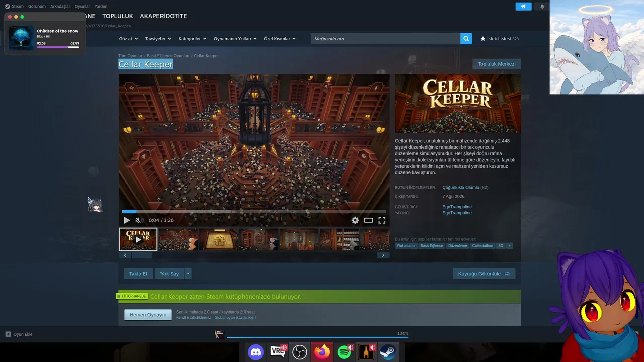
Task: Select the Rahatlatıcı tag
Action: coord(406,246)
